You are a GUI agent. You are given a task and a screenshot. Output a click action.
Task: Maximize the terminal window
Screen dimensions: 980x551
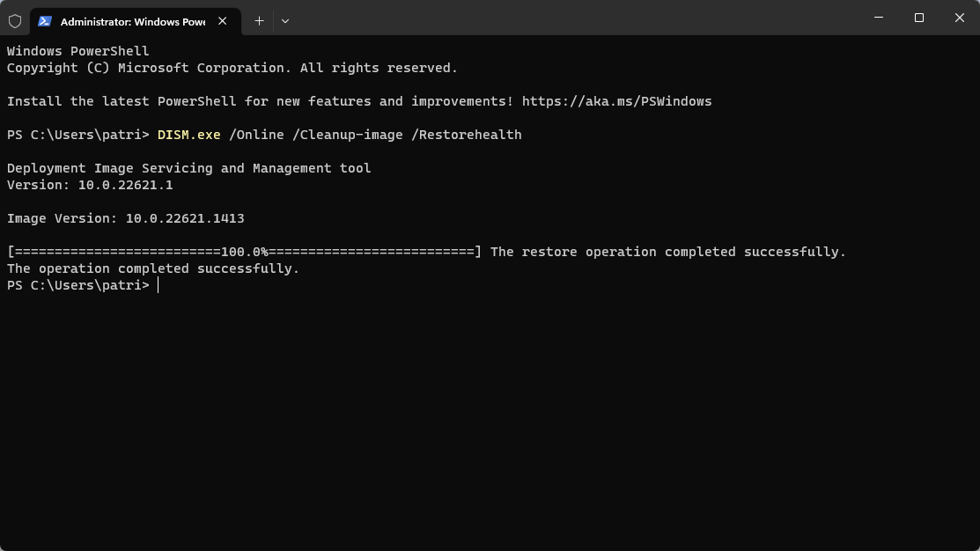tap(919, 18)
